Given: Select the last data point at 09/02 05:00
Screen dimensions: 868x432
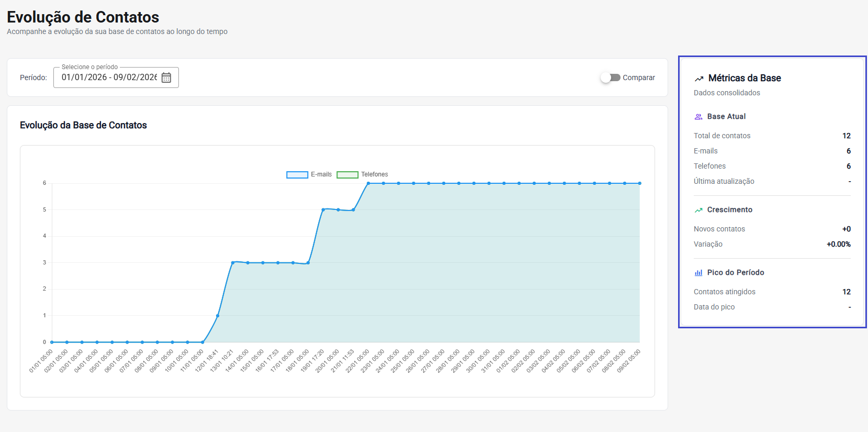Looking at the screenshot, I should click(639, 183).
